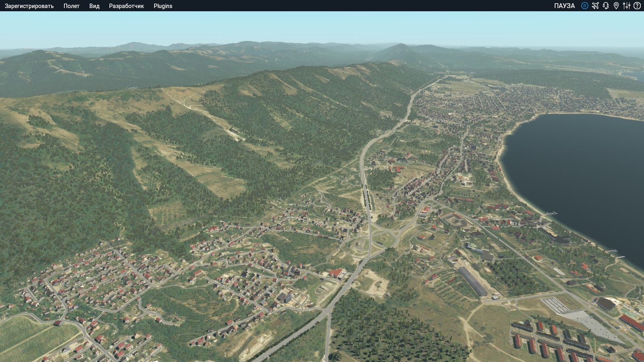Image resolution: width=644 pixels, height=362 pixels.
Task: Open flight configuration via airplane icon
Action: point(595,6)
